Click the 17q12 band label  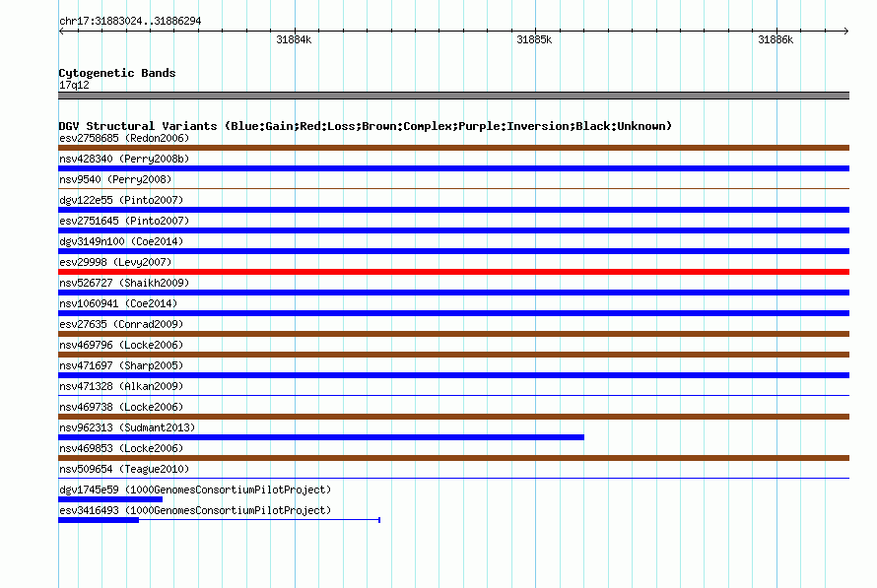[x=74, y=85]
